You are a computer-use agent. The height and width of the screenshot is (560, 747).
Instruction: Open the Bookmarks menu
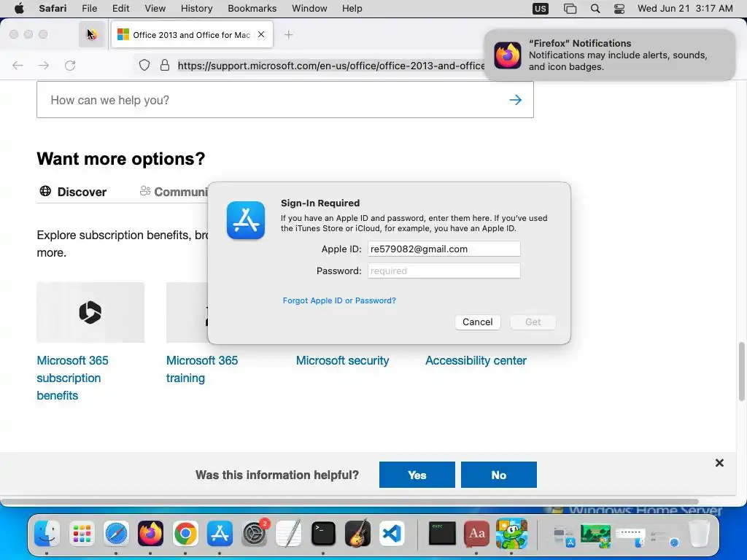[x=252, y=8]
